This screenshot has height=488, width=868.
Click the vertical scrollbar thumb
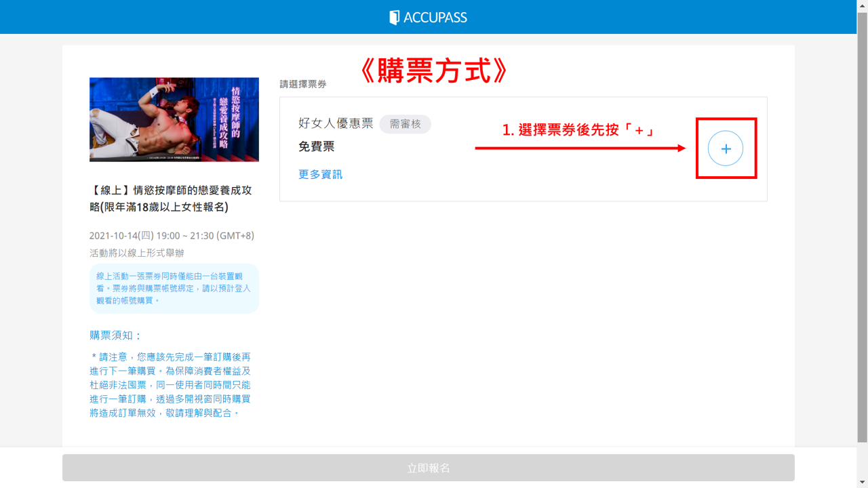click(862, 224)
